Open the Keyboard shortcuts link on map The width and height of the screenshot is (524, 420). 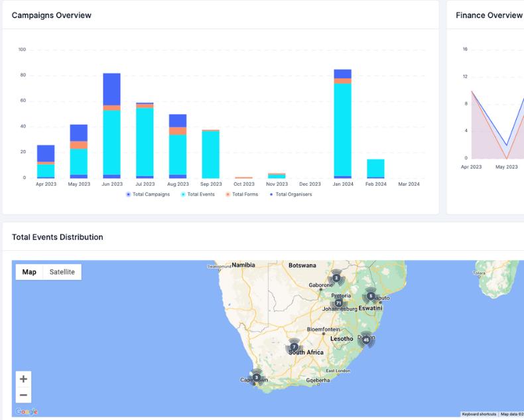coord(479,414)
